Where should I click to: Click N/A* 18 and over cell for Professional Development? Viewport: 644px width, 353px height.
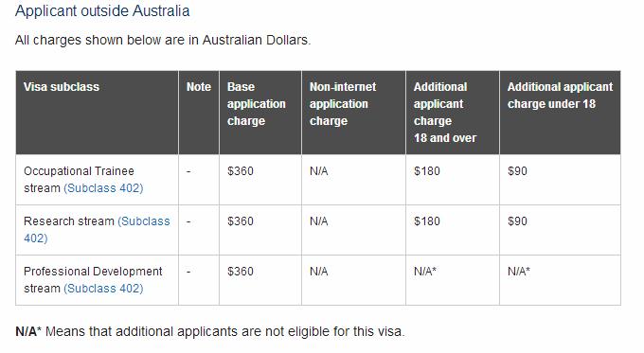(425, 272)
